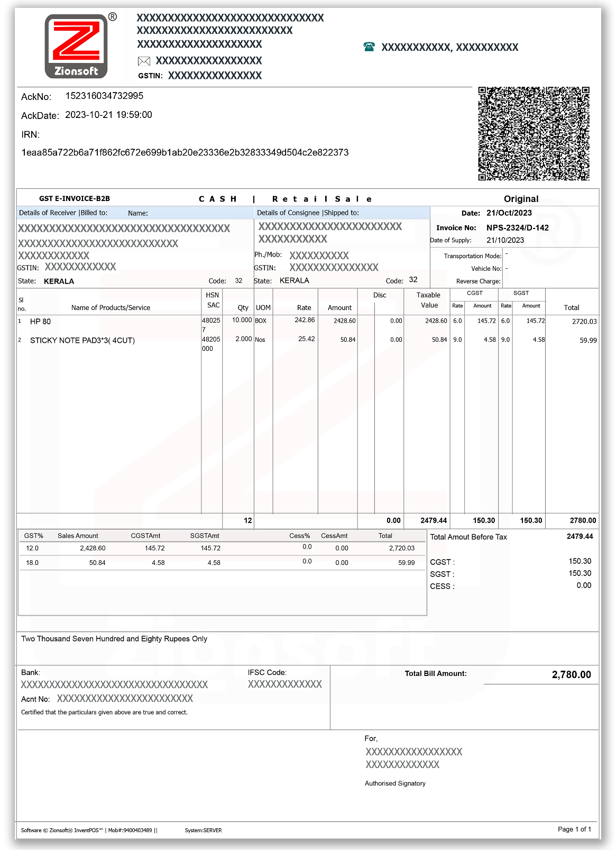Click the quantity 10.000 for HP 80
616x850 pixels.
[x=242, y=320]
